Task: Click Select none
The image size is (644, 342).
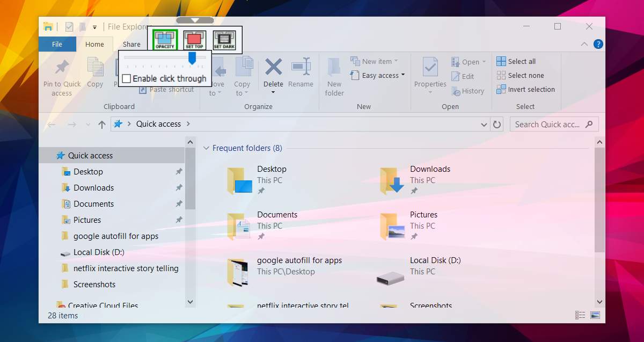Action: pyautogui.click(x=521, y=75)
